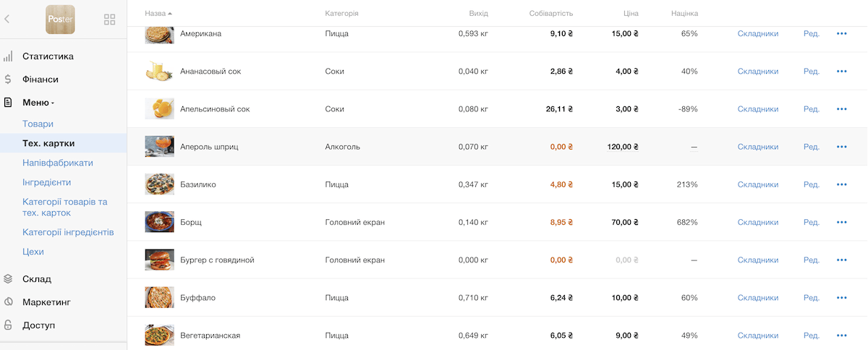Open three-dot menu for Американа
The height and width of the screenshot is (350, 868).
coord(841,33)
